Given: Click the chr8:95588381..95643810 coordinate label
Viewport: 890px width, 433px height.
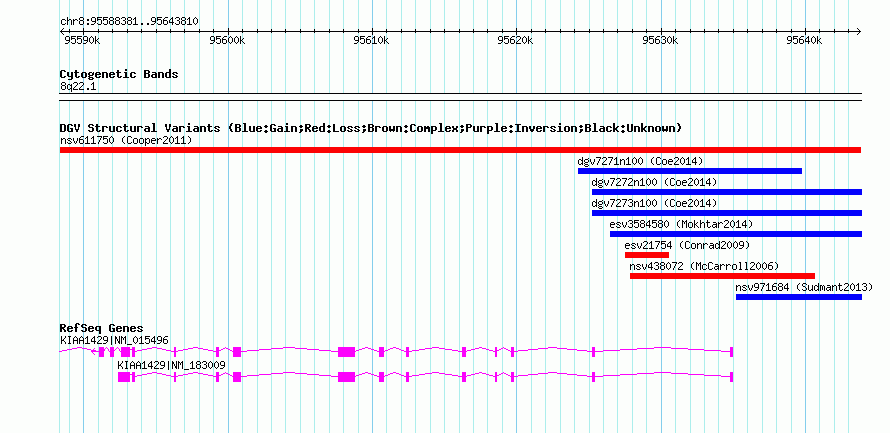Looking at the screenshot, I should (129, 22).
